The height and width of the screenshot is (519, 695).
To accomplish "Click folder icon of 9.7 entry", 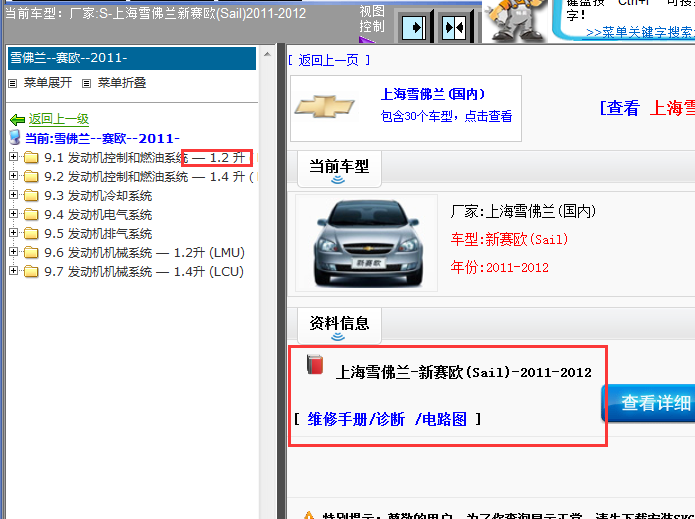I will point(31,271).
